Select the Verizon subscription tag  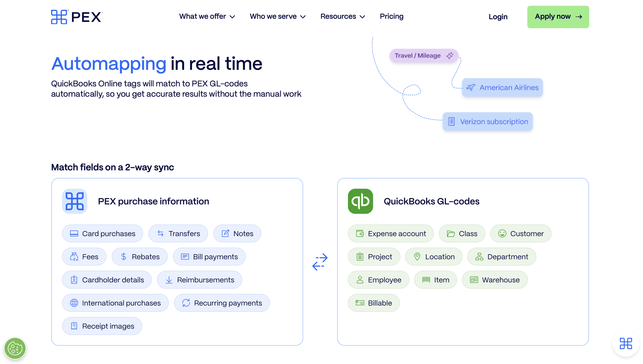(x=487, y=122)
